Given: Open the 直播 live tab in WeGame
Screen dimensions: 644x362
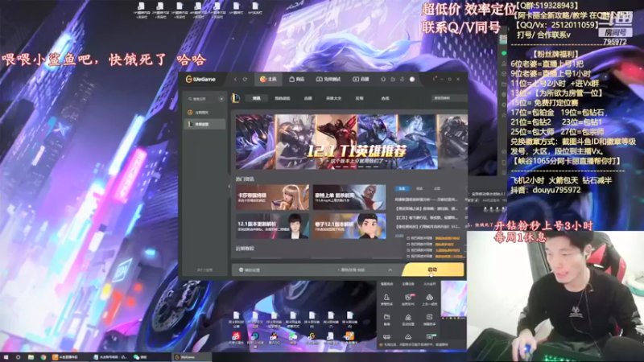Looking at the screenshot, I should point(361,79).
